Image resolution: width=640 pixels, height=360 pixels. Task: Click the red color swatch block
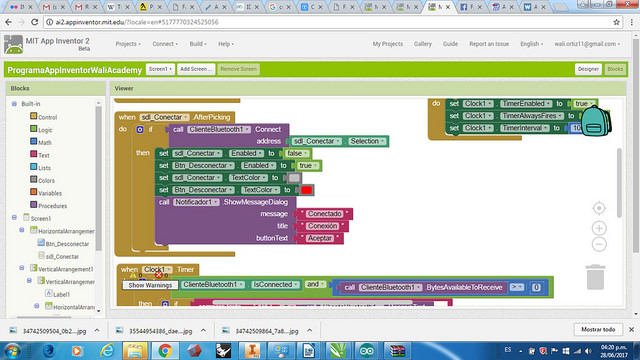(x=306, y=190)
